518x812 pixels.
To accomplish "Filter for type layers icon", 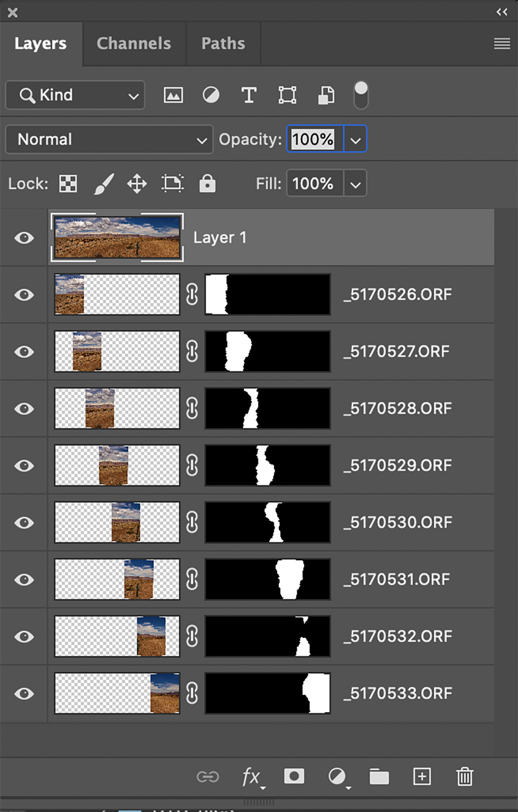I will click(x=248, y=95).
